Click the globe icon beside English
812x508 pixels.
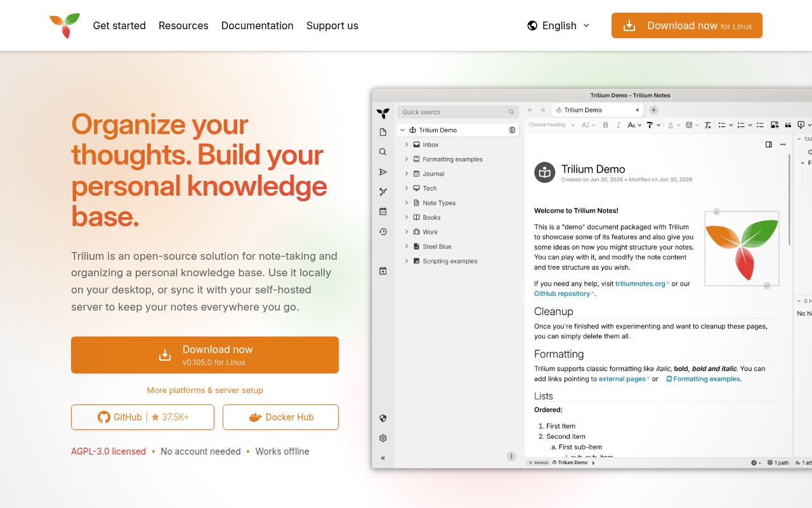(x=532, y=25)
